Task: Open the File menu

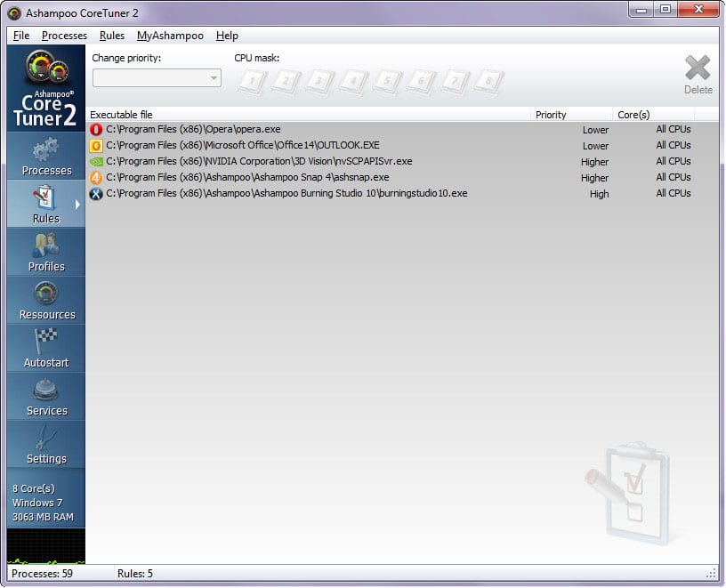Action: pos(21,36)
